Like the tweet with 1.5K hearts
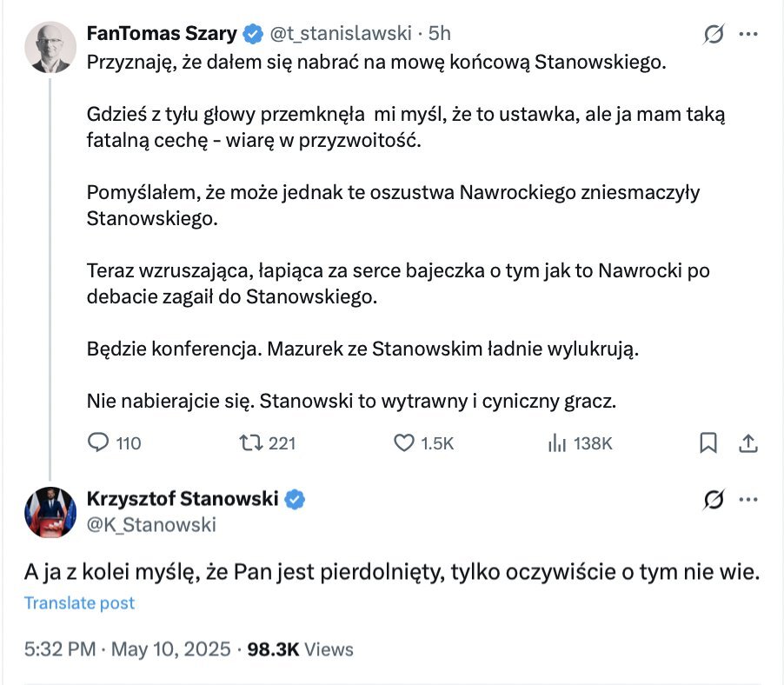The width and height of the screenshot is (784, 685). pyautogui.click(x=403, y=442)
